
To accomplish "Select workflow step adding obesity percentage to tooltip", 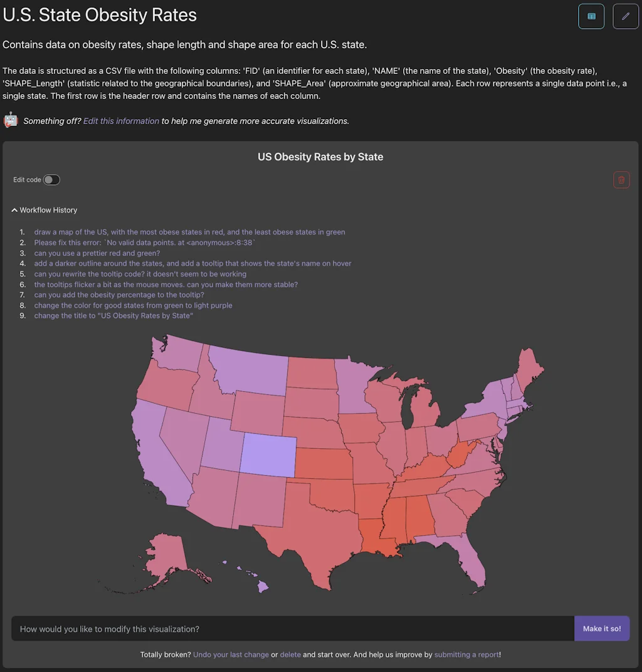I will [119, 295].
